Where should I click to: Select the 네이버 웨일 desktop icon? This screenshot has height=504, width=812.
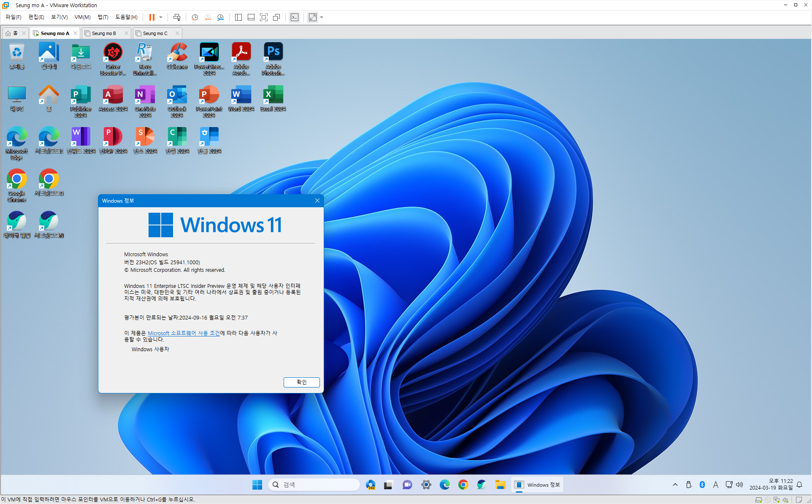pos(17,225)
